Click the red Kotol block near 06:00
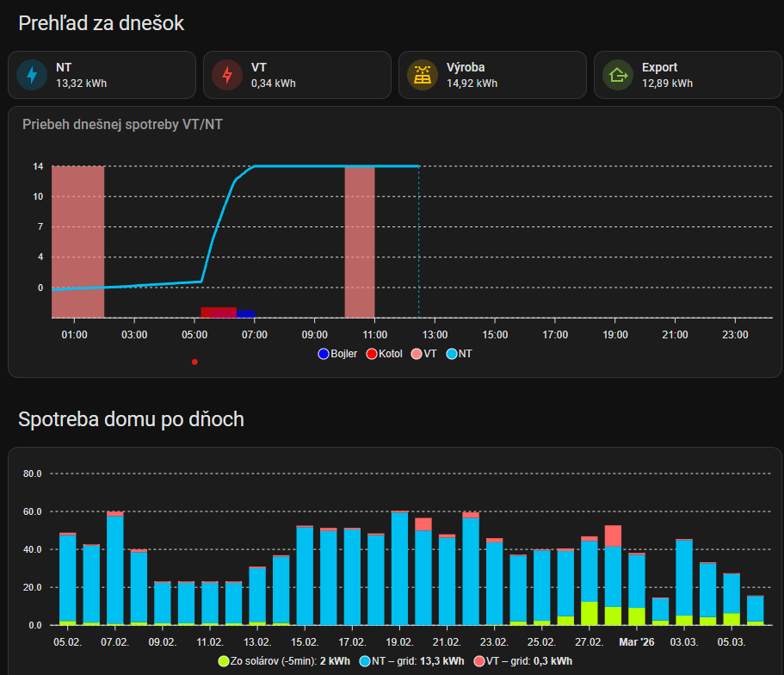This screenshot has width=784, height=675. (x=219, y=313)
